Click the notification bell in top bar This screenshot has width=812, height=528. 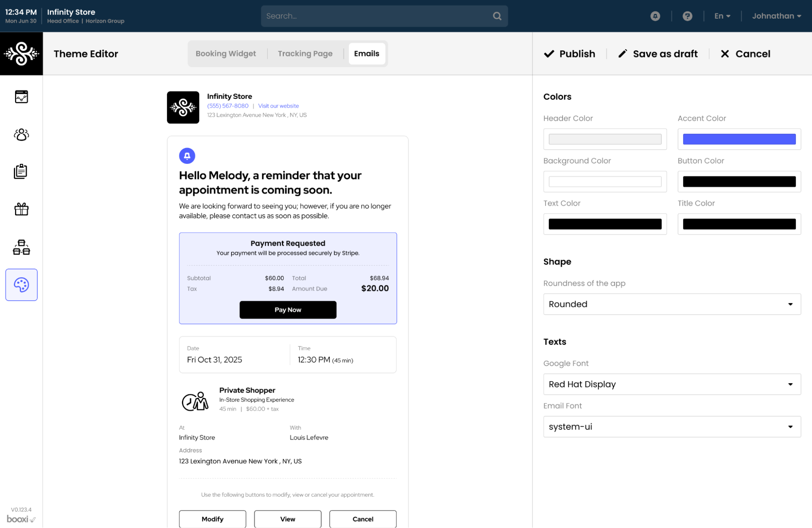(x=655, y=16)
